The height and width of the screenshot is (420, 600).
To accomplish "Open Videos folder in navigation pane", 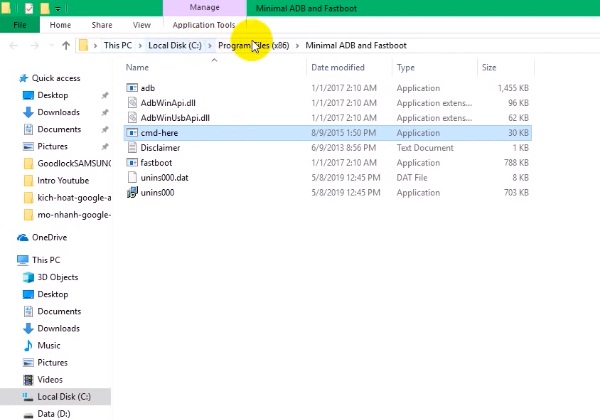I will (x=50, y=379).
